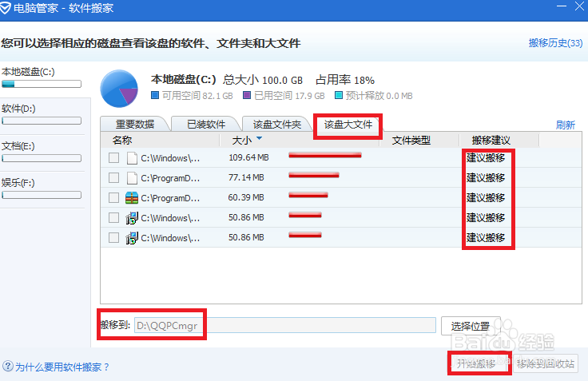Viewport: 588px width, 381px height.
Task: Click 109.64 MB size value
Action: pyautogui.click(x=248, y=157)
